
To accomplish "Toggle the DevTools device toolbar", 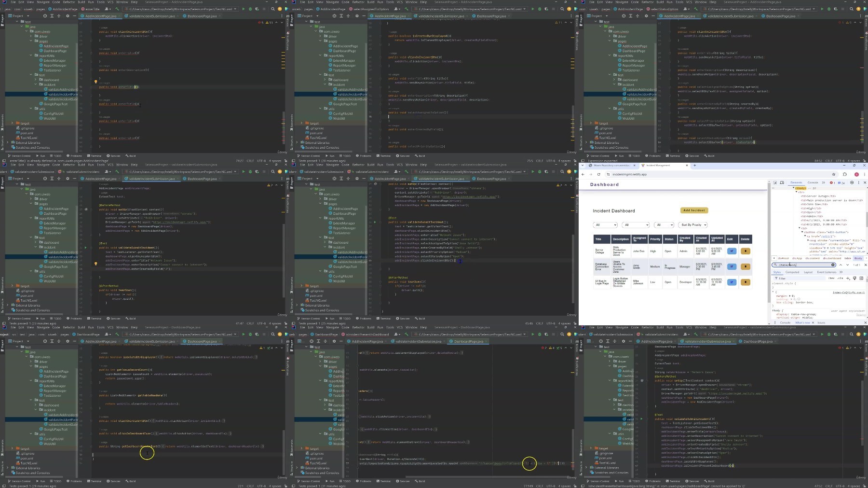I will point(782,182).
